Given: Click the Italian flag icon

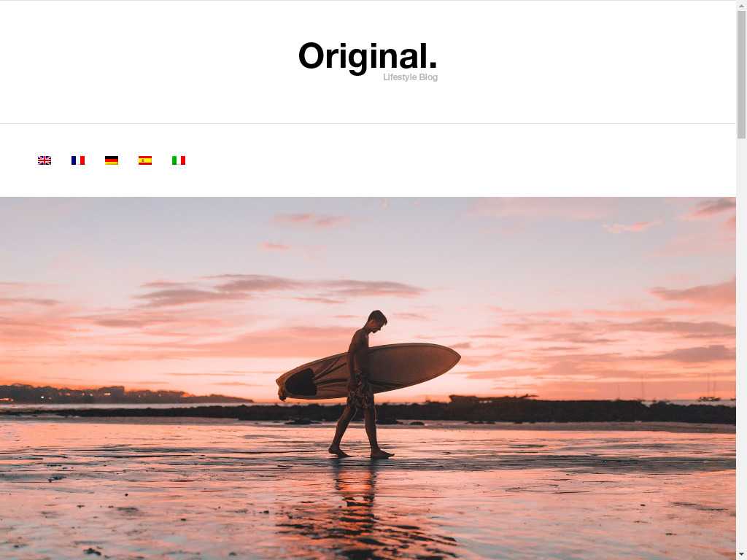Looking at the screenshot, I should 179,160.
